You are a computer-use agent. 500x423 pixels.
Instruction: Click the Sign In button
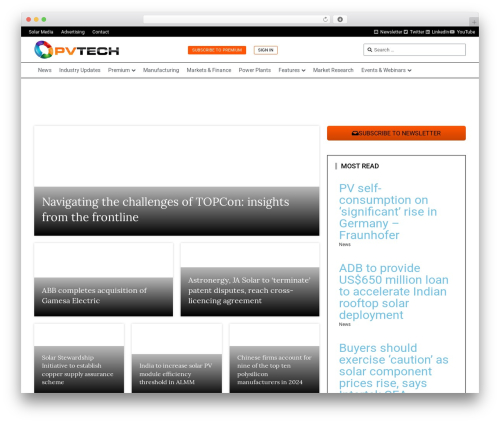266,50
